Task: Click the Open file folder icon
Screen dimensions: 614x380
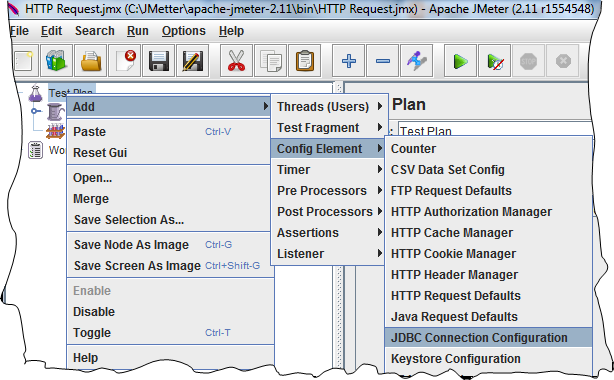Action: (90, 61)
